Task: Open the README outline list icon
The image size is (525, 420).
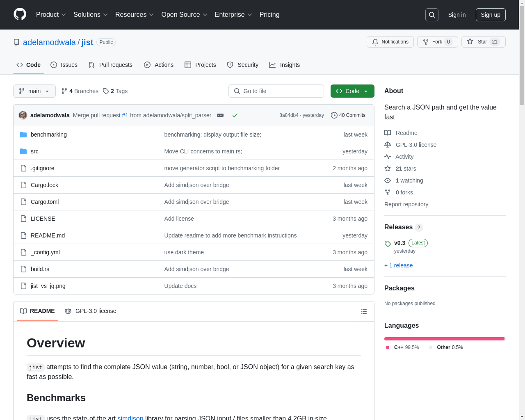Action: tap(363, 311)
